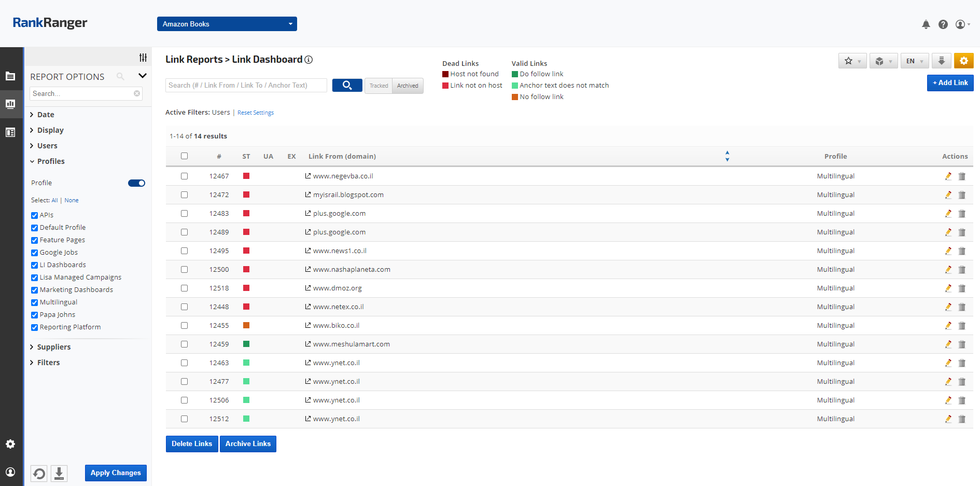
Task: Click the orange settings gear button
Action: click(963, 61)
